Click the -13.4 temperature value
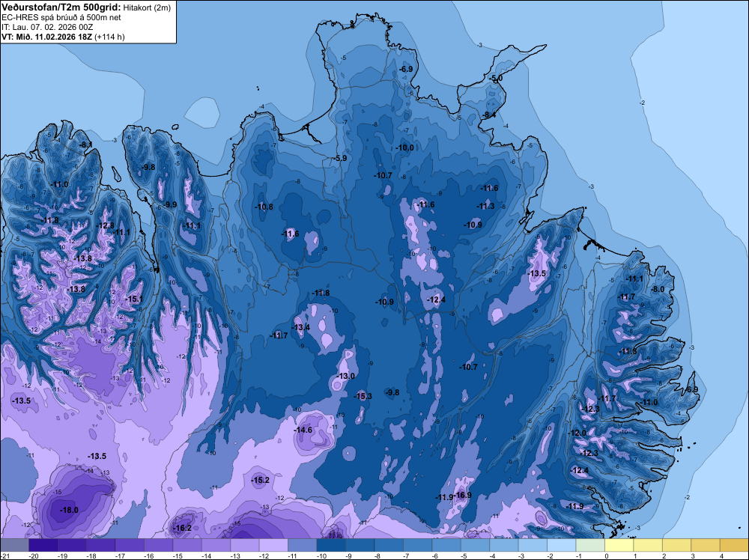 point(301,327)
